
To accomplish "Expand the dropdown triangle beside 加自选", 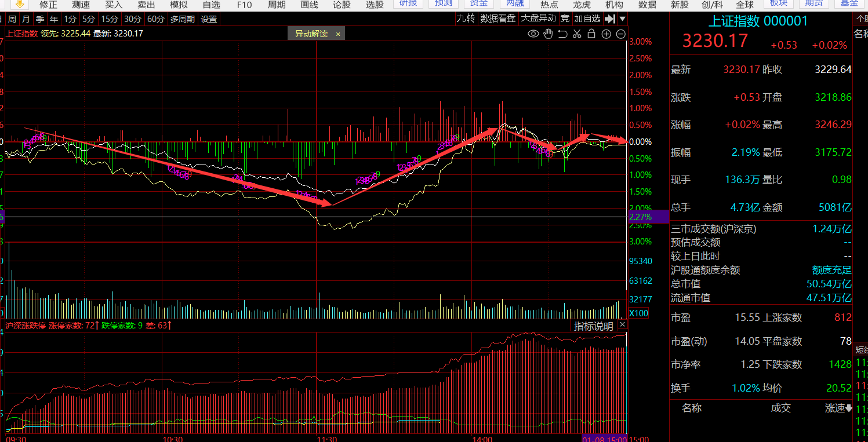I will [622, 19].
